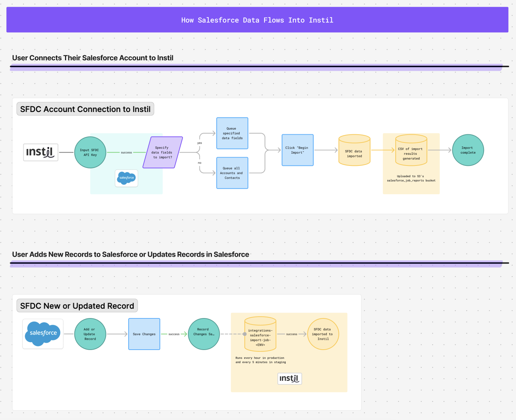Click the "no" branch label

pos(199,163)
